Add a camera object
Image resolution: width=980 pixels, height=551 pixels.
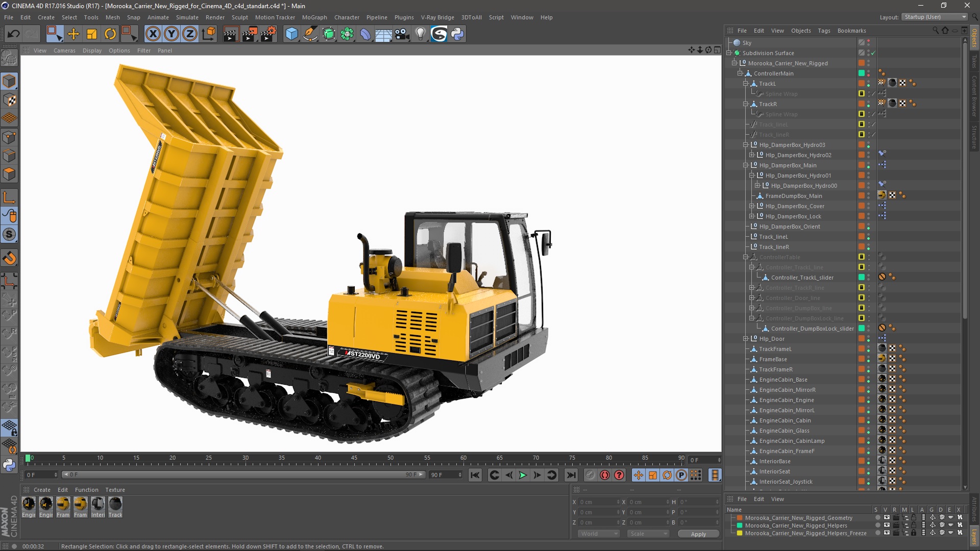(x=402, y=34)
